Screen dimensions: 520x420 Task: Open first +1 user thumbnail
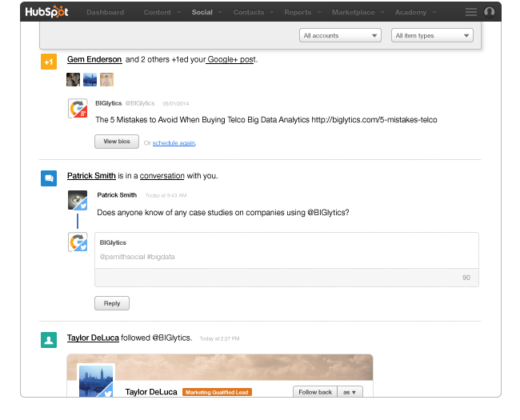point(73,80)
